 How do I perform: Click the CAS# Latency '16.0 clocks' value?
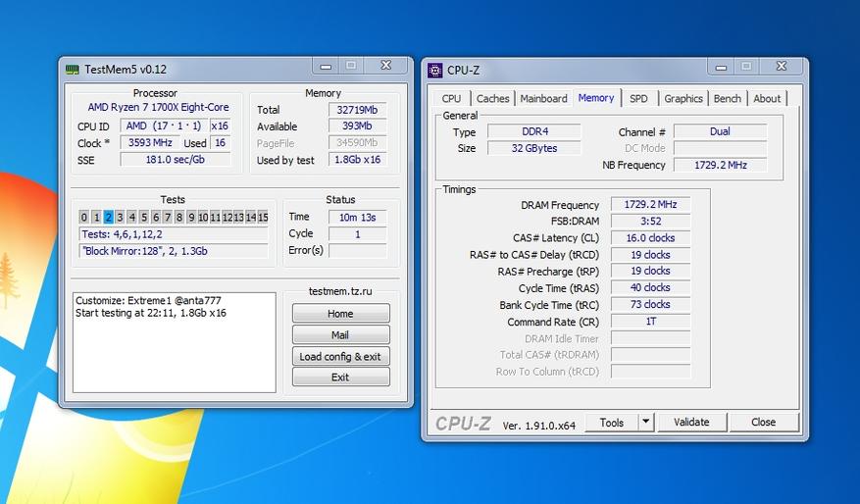[x=650, y=238]
